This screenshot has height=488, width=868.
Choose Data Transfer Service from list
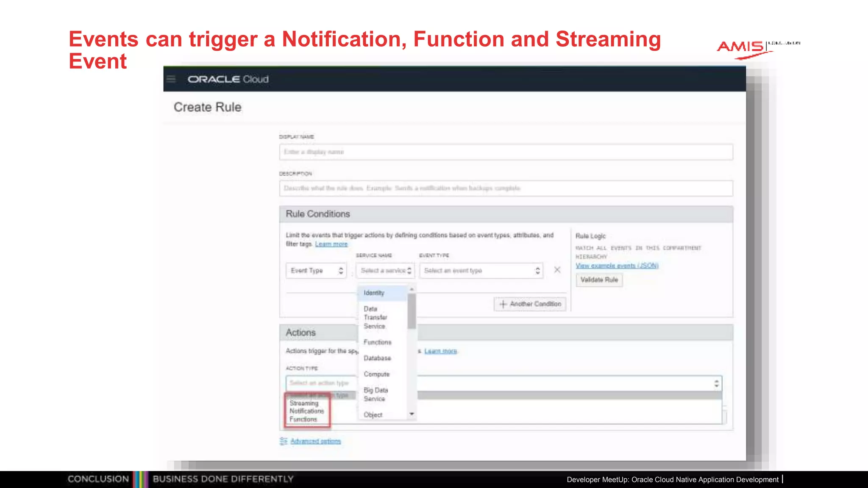[x=383, y=317]
